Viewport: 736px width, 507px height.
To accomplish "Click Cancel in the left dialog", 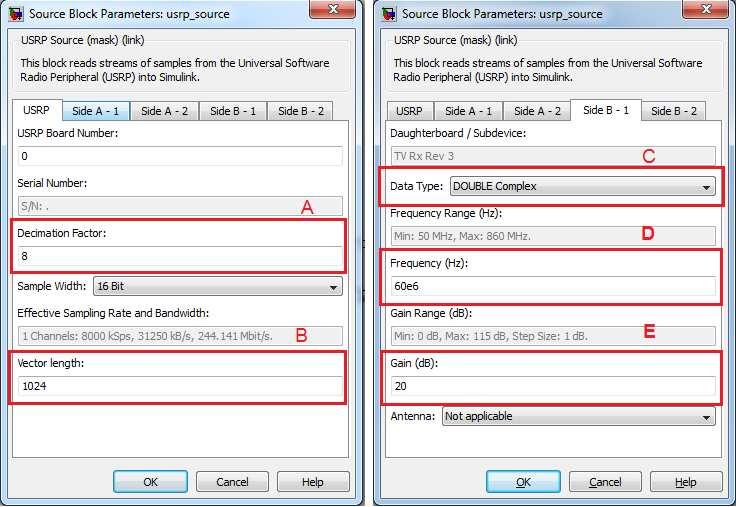I will click(232, 482).
